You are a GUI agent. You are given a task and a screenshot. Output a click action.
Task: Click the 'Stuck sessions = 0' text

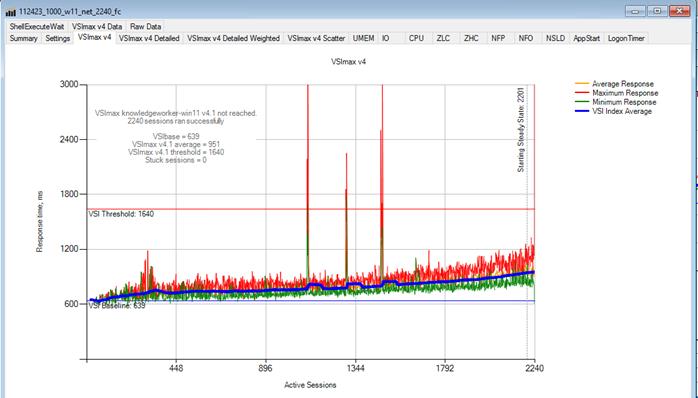(176, 160)
